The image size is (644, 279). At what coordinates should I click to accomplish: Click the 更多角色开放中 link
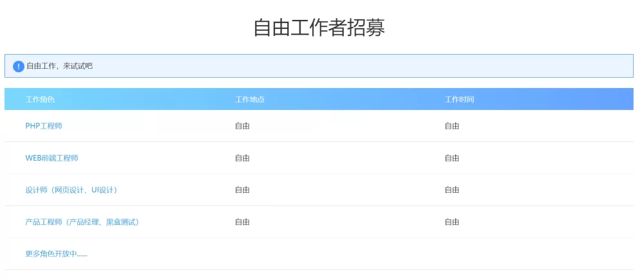click(56, 254)
